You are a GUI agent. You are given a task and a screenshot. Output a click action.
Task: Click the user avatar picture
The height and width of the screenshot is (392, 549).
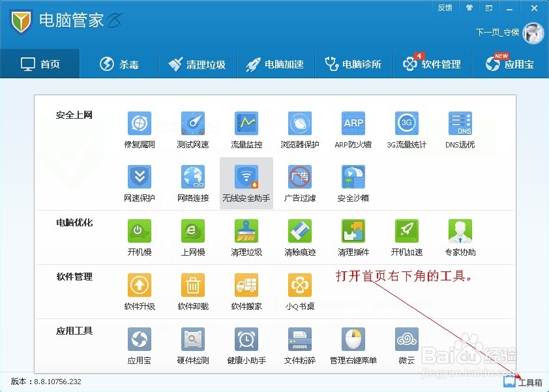[533, 33]
